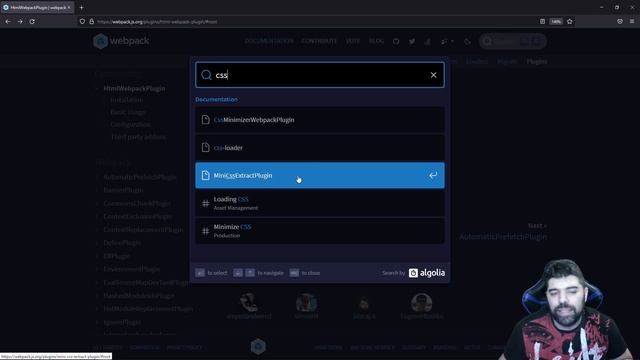Select HtmlWebpackPlugin in the sidebar
This screenshot has height=360, width=640.
tap(134, 89)
